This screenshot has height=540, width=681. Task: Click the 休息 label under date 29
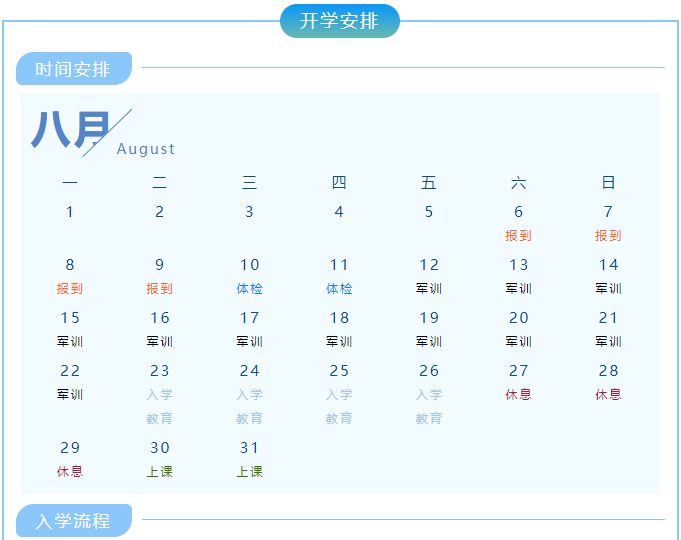coord(69,471)
